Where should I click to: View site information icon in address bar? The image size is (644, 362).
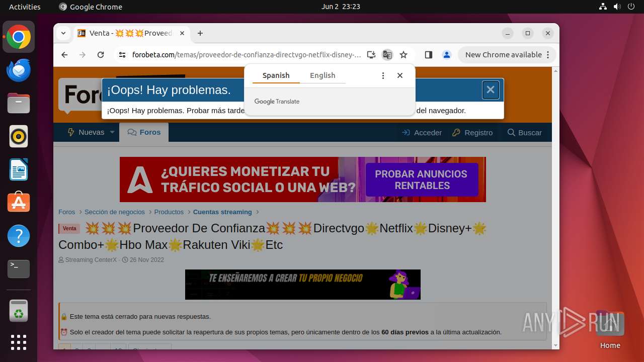(x=122, y=55)
